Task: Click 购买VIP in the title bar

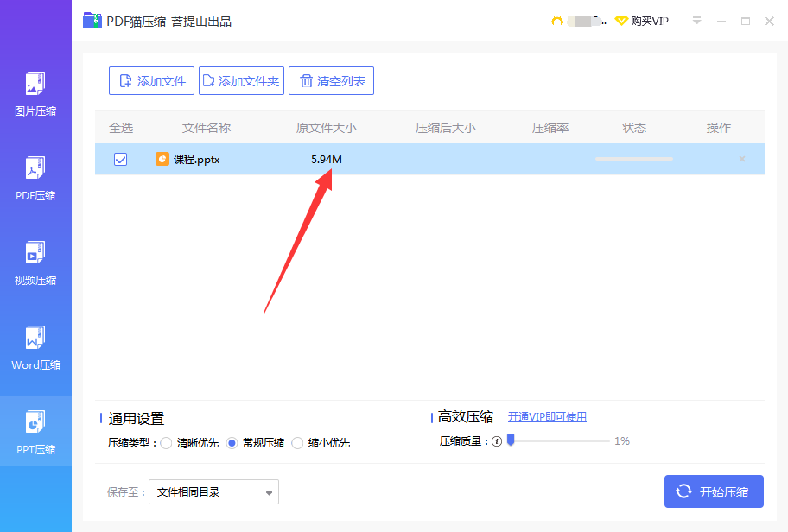Action: [x=649, y=21]
